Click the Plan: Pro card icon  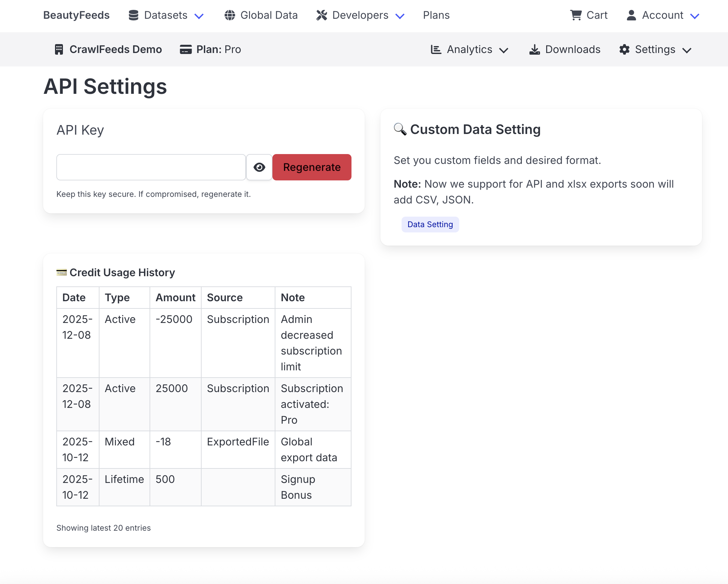pos(185,49)
